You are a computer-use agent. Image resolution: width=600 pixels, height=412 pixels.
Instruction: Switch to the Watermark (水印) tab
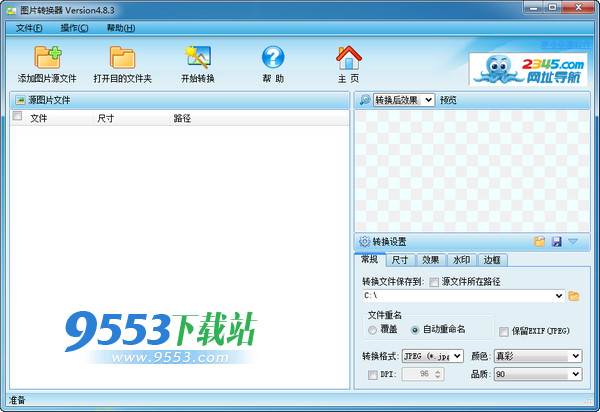461,260
